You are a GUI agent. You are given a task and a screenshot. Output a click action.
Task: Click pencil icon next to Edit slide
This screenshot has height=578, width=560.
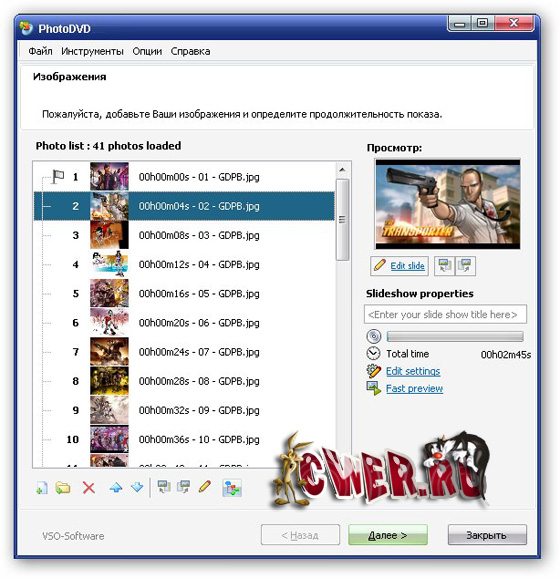click(380, 265)
